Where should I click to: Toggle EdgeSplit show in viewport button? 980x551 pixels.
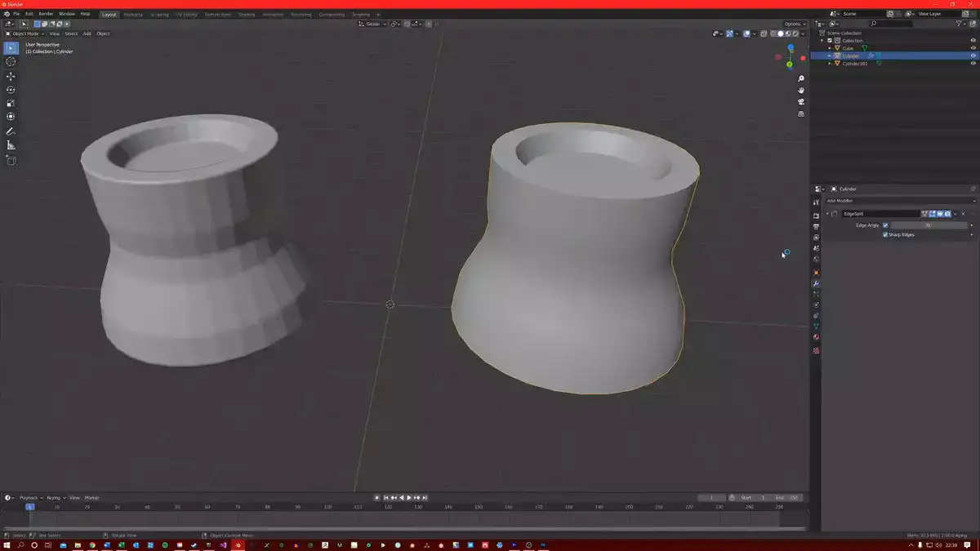[x=940, y=214]
